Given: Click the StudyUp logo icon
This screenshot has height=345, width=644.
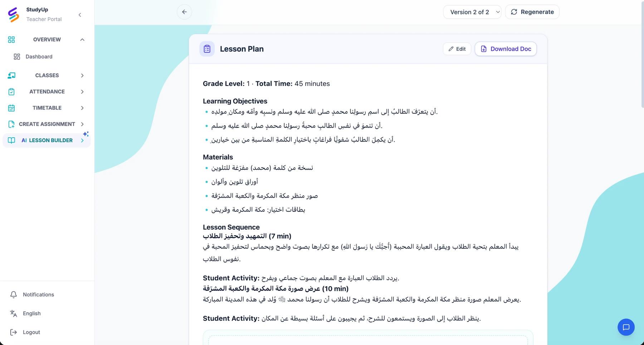Looking at the screenshot, I should pos(14,15).
